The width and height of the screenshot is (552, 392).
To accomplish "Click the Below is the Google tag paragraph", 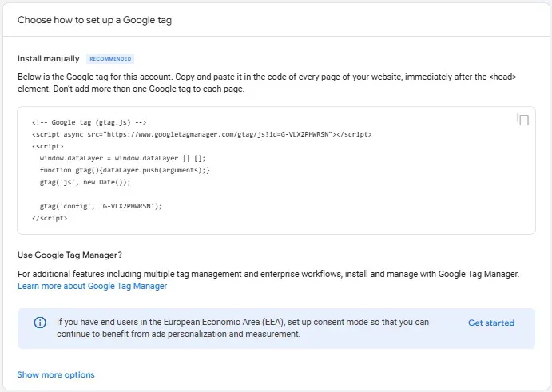I will pyautogui.click(x=267, y=83).
